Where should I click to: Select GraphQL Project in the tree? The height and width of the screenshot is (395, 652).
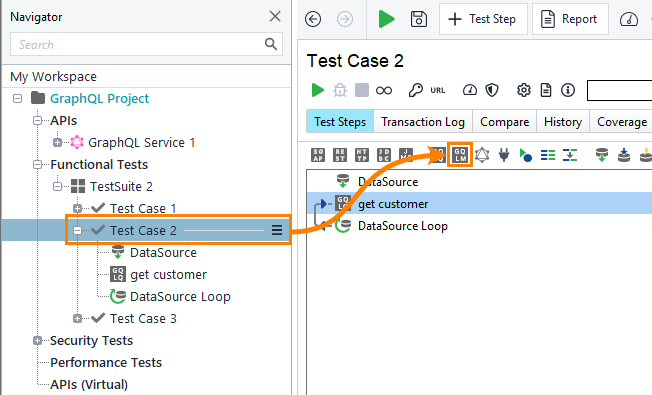point(99,99)
